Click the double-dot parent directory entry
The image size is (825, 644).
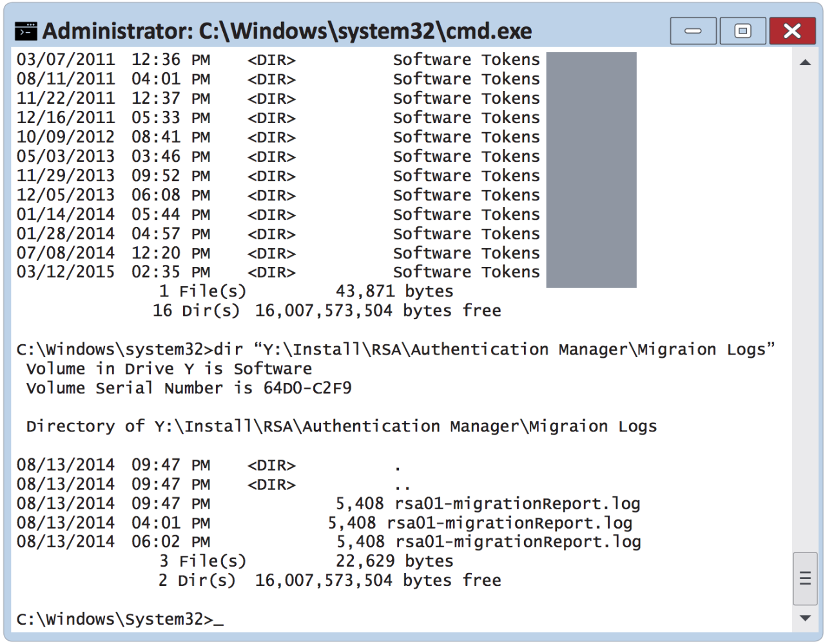coord(214,485)
